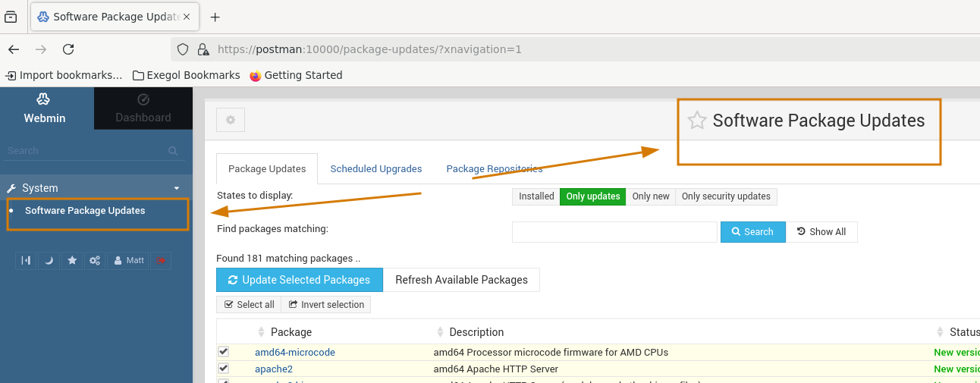
Task: Collapse the sidebar navigation menu icon
Action: click(26, 260)
